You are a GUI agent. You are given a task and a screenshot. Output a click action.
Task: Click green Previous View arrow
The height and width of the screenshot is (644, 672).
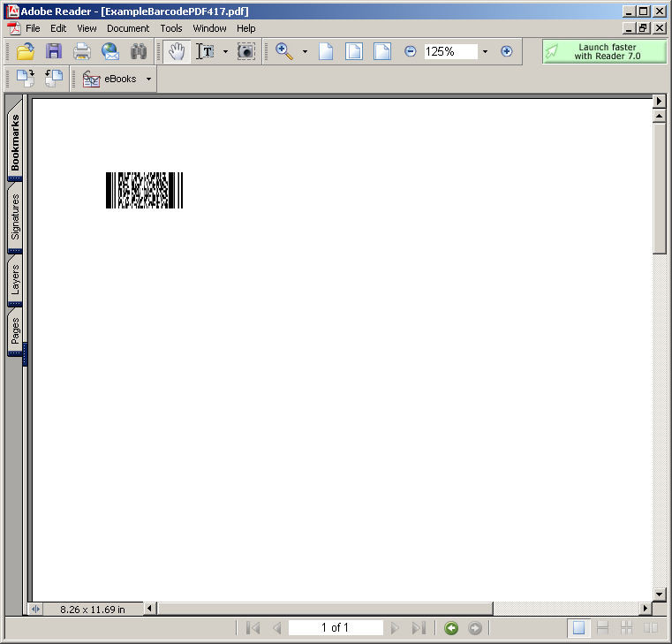pyautogui.click(x=451, y=628)
